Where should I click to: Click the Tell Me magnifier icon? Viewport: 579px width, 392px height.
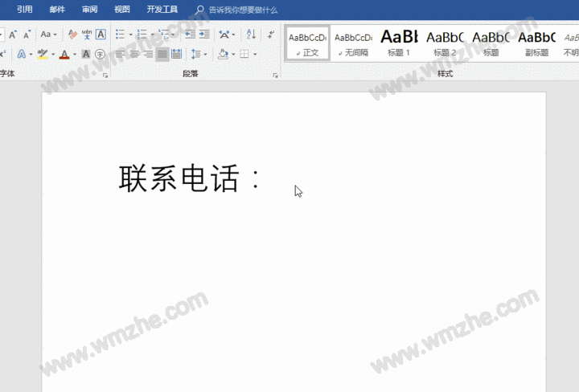point(199,10)
